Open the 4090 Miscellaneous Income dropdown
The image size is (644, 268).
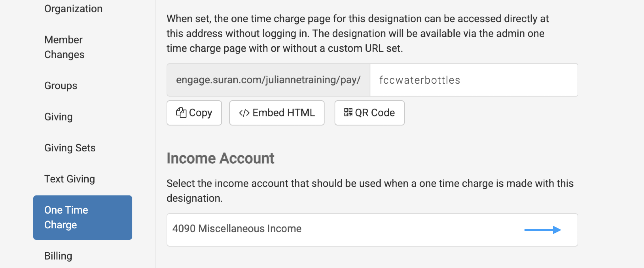[x=372, y=230]
